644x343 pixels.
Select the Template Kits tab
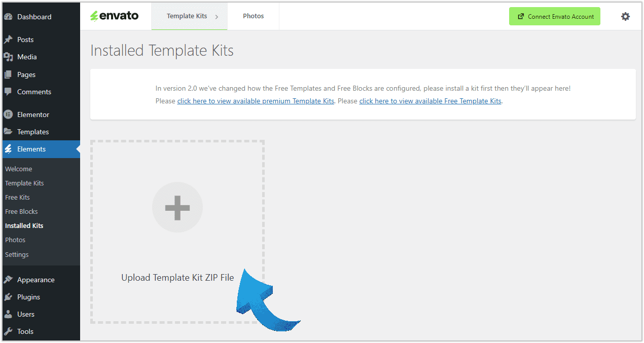click(x=187, y=16)
